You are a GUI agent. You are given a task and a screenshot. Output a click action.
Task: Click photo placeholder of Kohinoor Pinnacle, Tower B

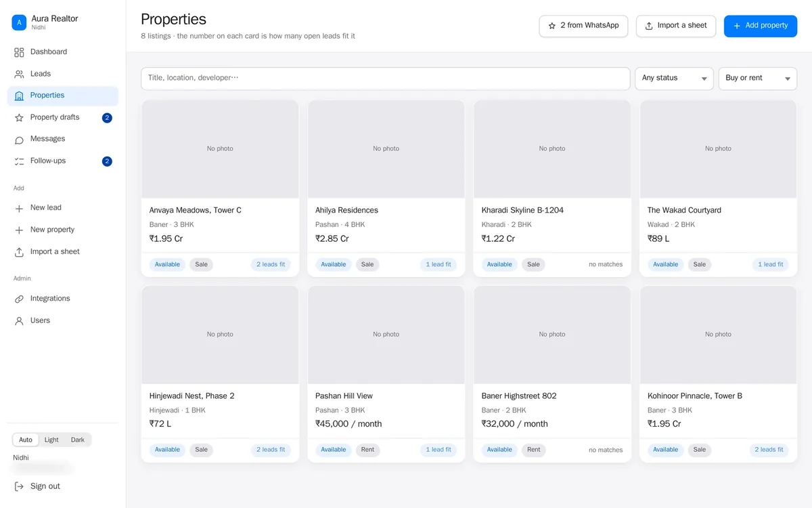pos(718,335)
